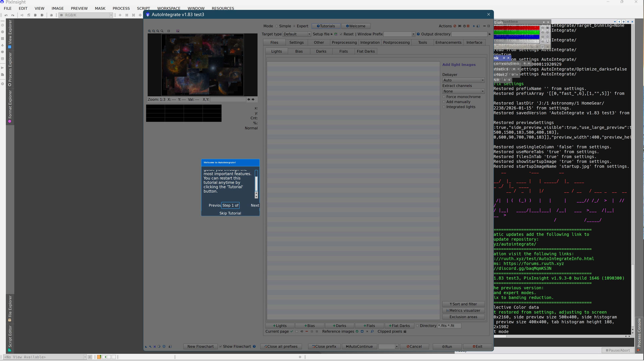Click the zoom-in magnifier above the preview
The height and width of the screenshot is (362, 644).
click(150, 31)
